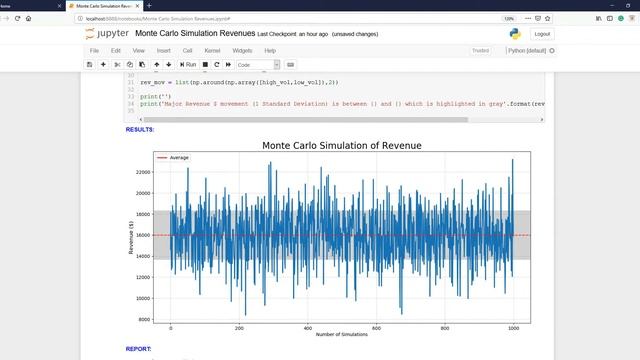Open the cell type Code dropdown
This screenshot has width=640, height=360.
tap(258, 64)
